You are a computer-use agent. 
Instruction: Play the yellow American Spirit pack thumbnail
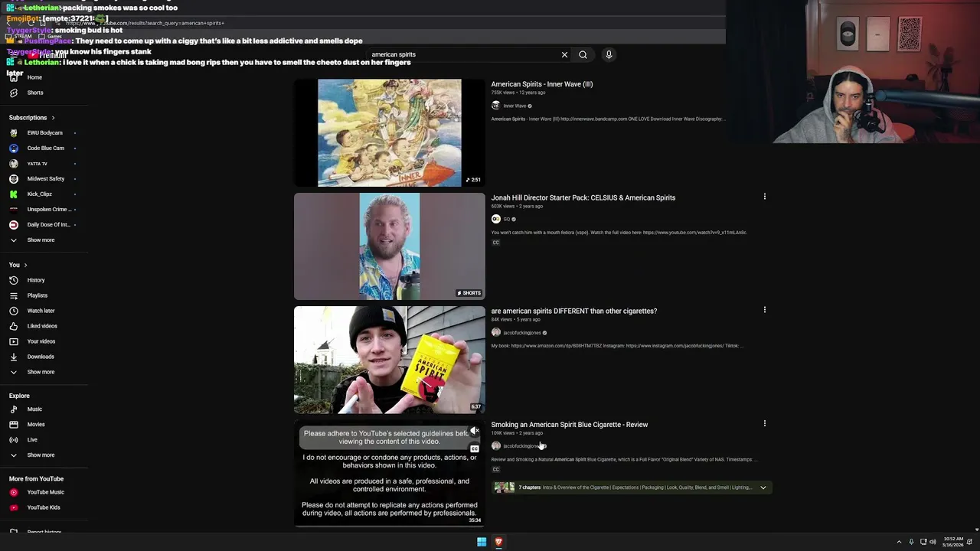coord(389,360)
